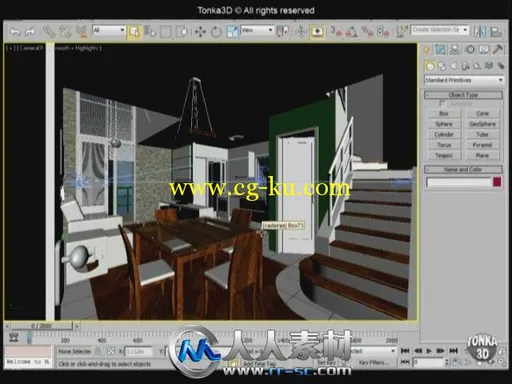Image resolution: width=512 pixels, height=384 pixels.
Task: Open the Modify panel tab
Action: pyautogui.click(x=440, y=50)
